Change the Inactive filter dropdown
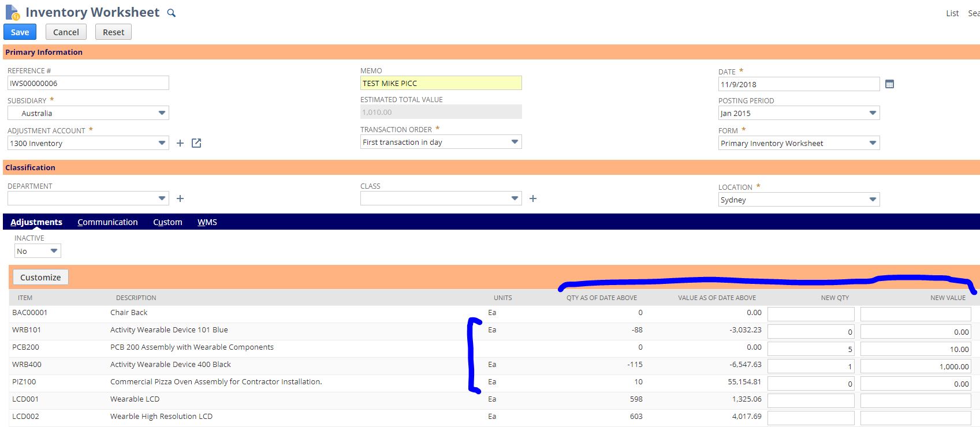980x427 pixels. (54, 251)
